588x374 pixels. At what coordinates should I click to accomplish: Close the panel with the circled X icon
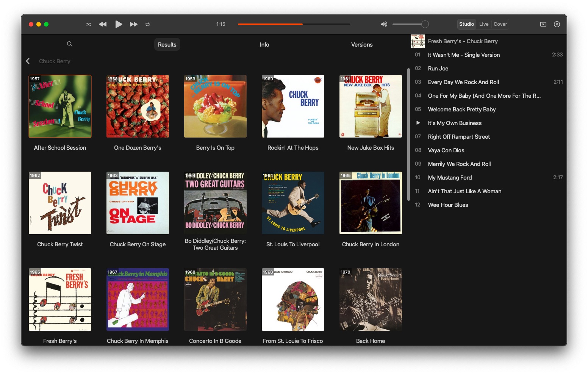click(557, 24)
